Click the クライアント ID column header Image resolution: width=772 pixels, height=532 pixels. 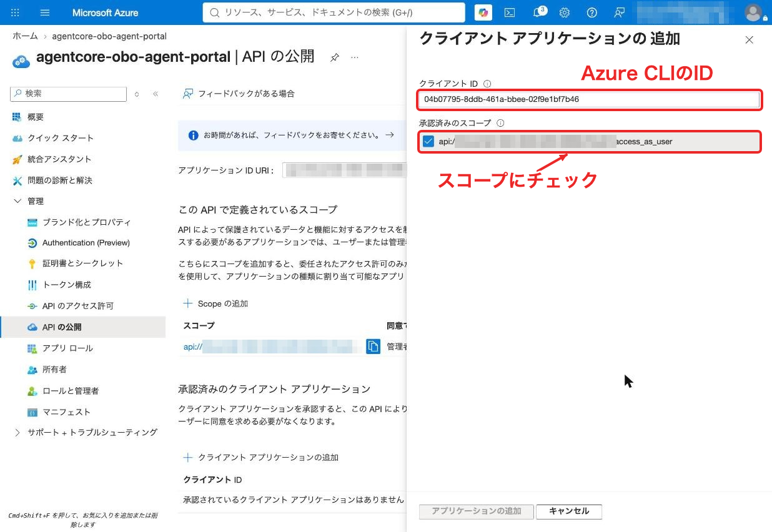tap(212, 480)
